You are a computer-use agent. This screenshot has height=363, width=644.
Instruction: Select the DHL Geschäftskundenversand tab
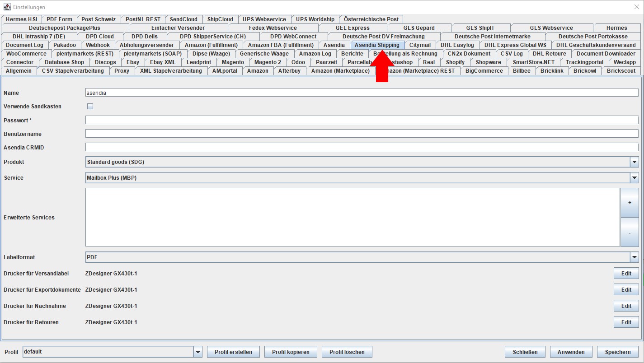coord(596,45)
